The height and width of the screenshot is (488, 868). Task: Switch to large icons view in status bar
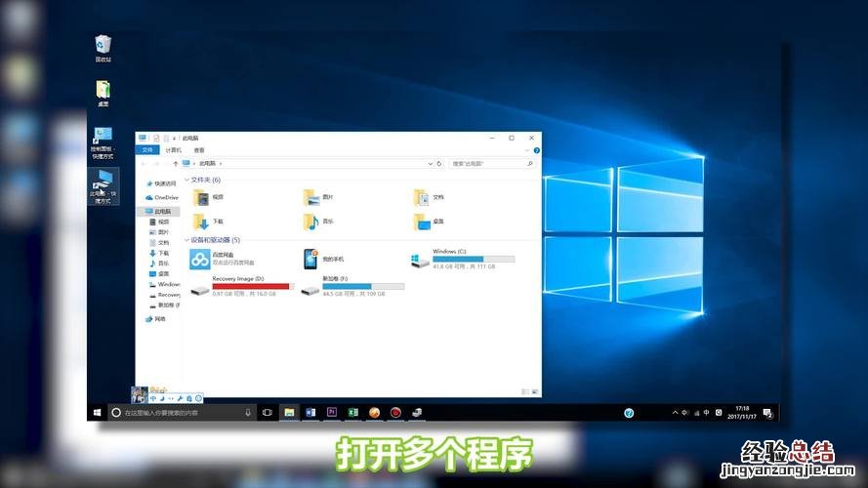[535, 391]
